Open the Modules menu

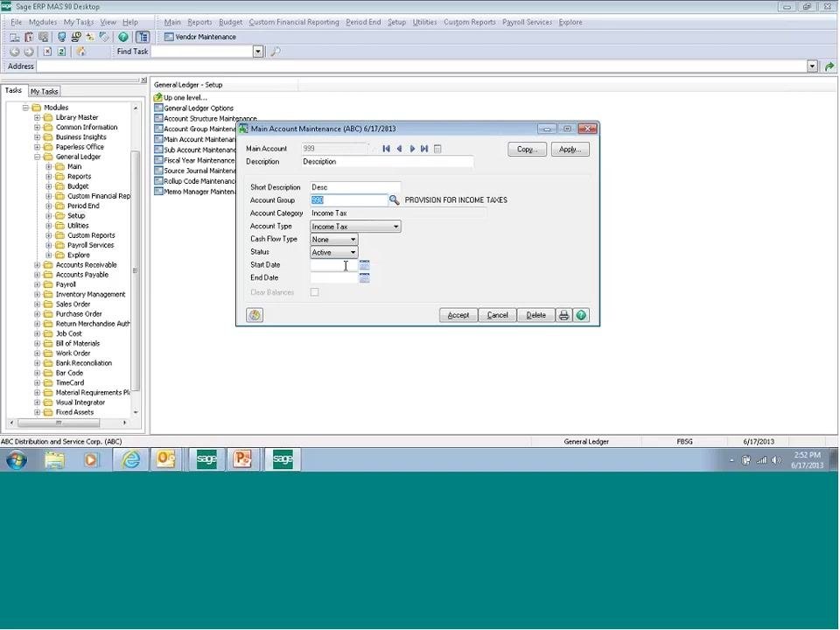(x=43, y=22)
